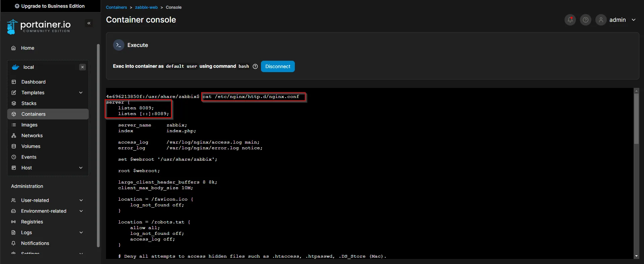This screenshot has height=264, width=644.
Task: Click the Images list icon
Action: [14, 125]
